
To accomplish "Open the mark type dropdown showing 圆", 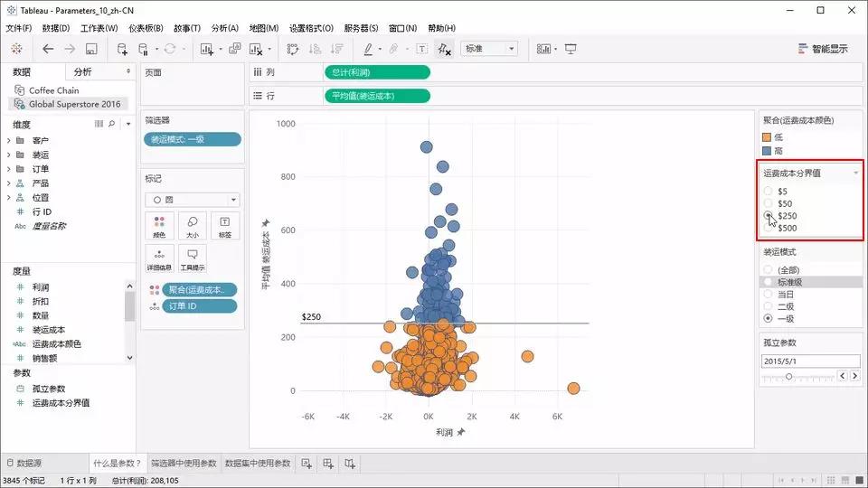I will coord(192,200).
